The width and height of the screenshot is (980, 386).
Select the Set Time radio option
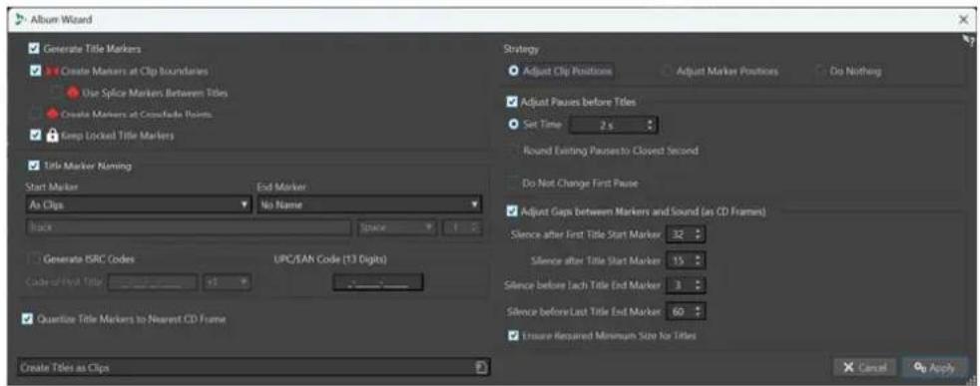513,125
